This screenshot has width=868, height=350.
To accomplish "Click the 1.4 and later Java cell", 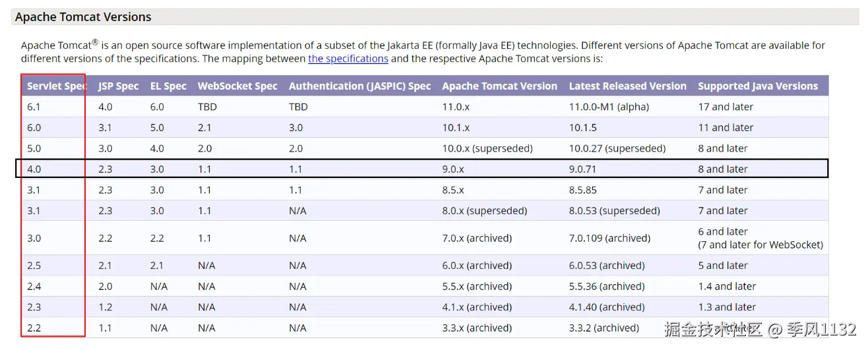I will 727,287.
